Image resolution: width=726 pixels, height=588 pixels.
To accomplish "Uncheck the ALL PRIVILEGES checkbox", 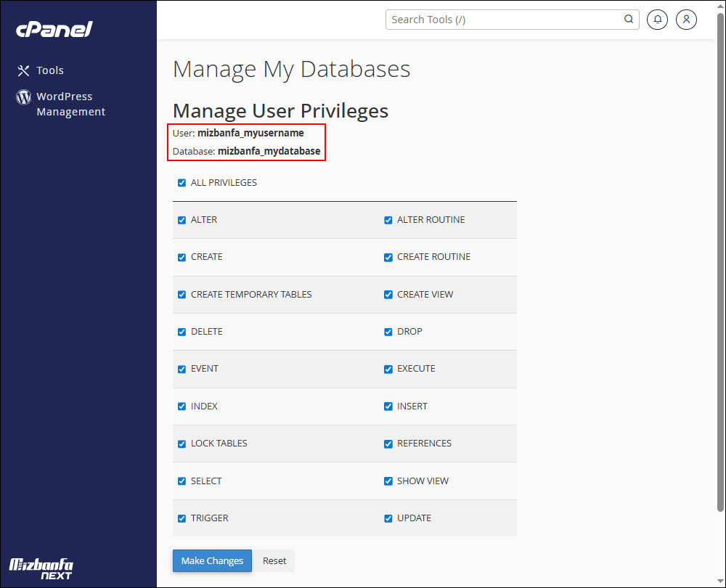I will point(181,183).
